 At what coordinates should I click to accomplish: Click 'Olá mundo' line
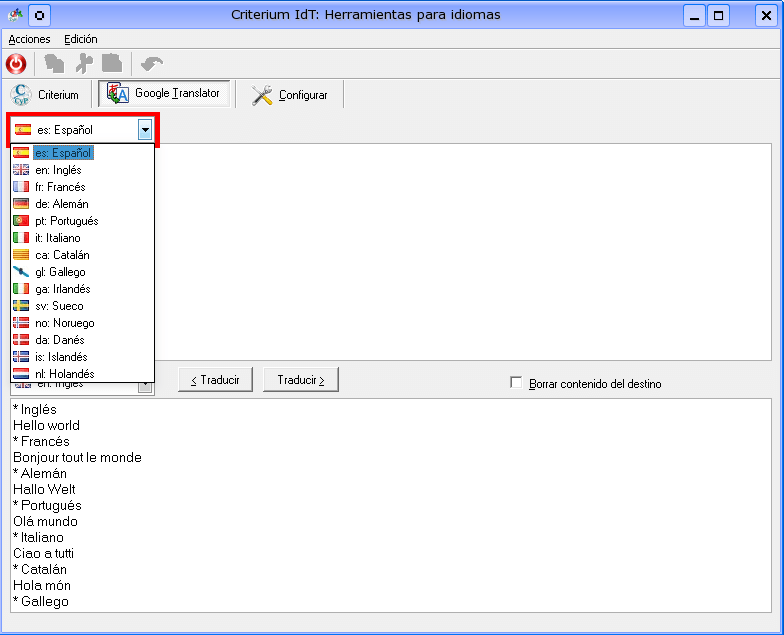point(46,522)
